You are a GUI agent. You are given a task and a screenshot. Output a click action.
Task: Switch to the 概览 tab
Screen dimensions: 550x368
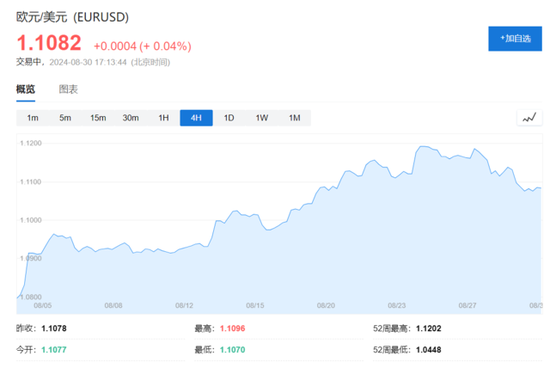[x=26, y=89]
